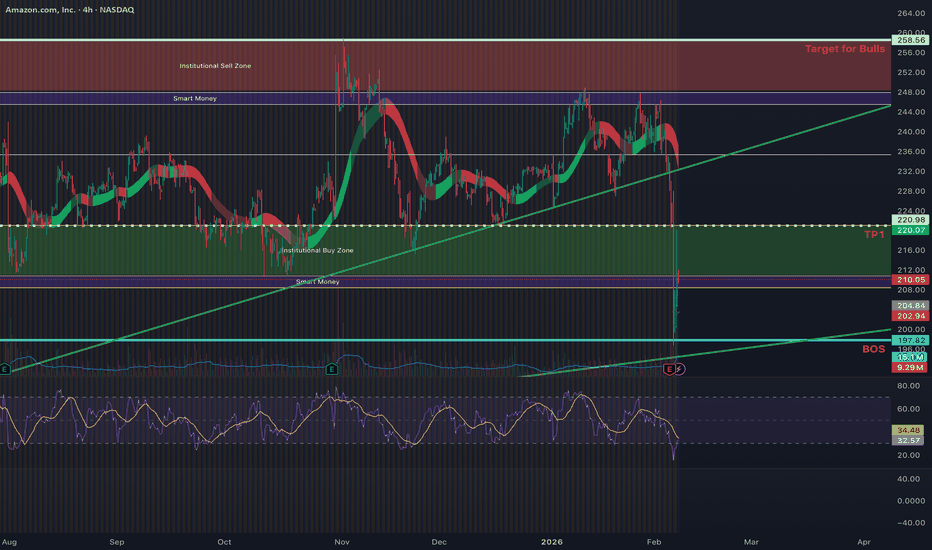Viewport: 932px width, 550px height.
Task: Select the red 'Target for Bulls' label
Action: (845, 49)
